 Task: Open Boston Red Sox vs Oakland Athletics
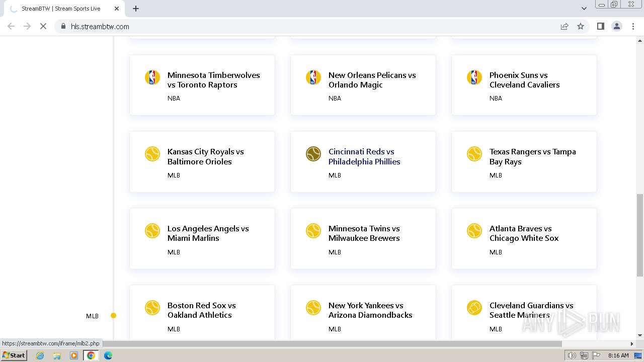[202, 310]
